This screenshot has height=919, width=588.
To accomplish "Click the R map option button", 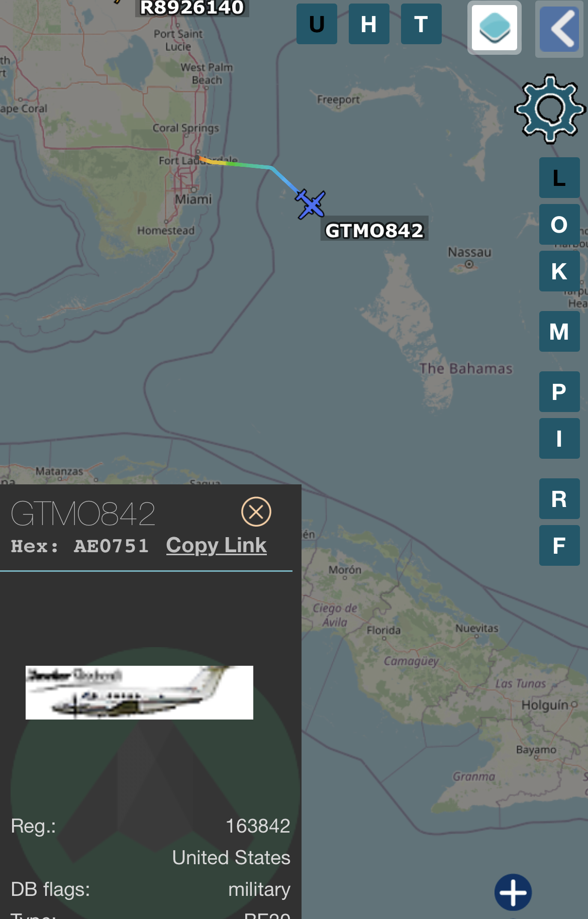I will pos(559,499).
